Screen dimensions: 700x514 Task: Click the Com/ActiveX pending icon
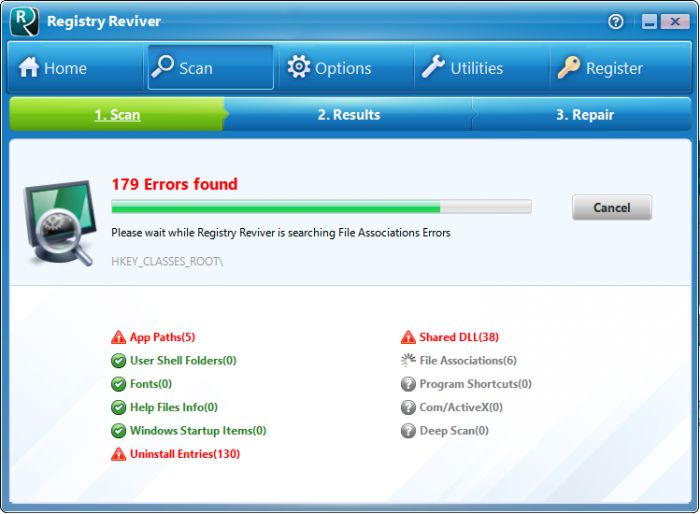point(408,407)
